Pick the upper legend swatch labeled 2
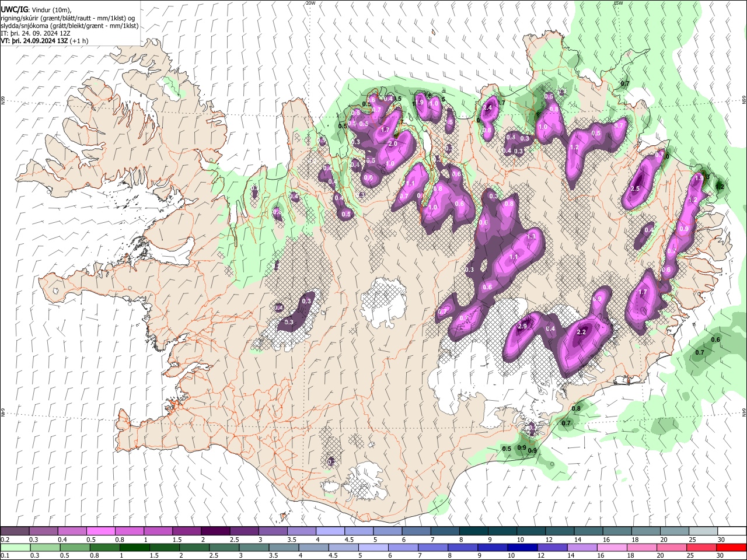The height and width of the screenshot is (560, 747). pyautogui.click(x=215, y=531)
